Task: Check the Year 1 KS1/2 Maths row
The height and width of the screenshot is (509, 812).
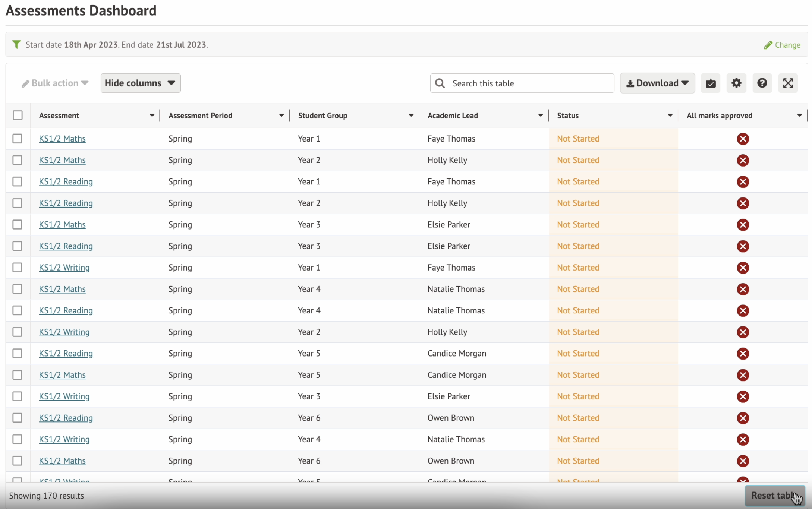Action: pyautogui.click(x=18, y=139)
